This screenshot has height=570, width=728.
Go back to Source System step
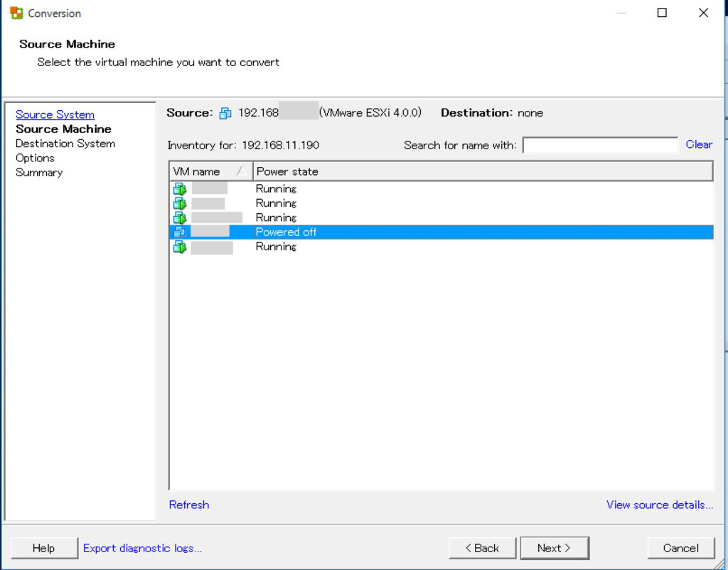tap(55, 114)
